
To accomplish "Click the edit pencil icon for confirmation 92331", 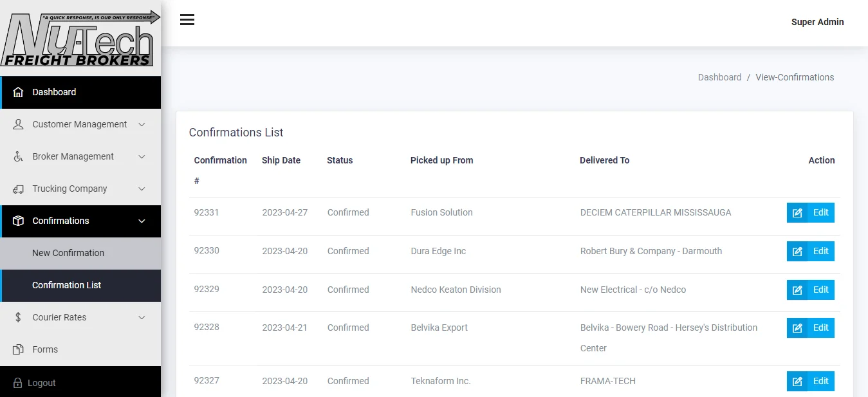I will coord(797,213).
